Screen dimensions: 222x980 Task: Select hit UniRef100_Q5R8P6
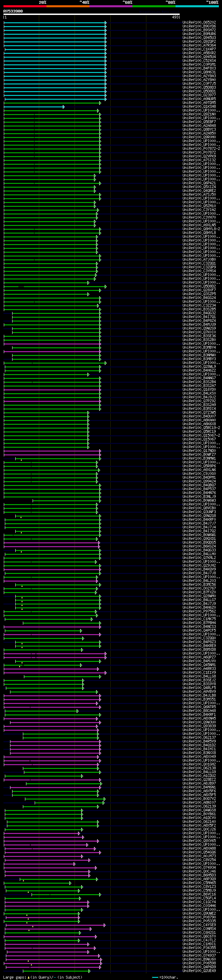[199, 466]
